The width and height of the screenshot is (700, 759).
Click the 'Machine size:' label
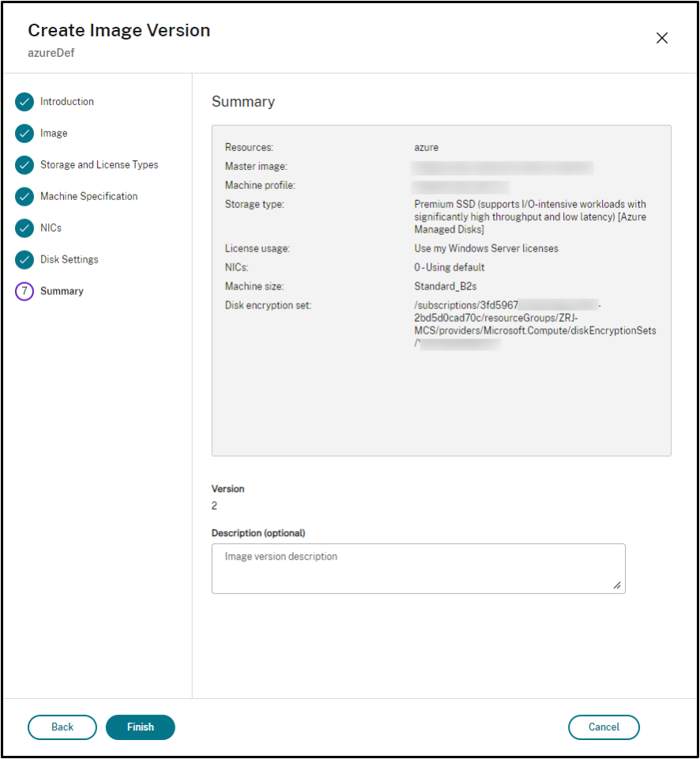pos(254,286)
